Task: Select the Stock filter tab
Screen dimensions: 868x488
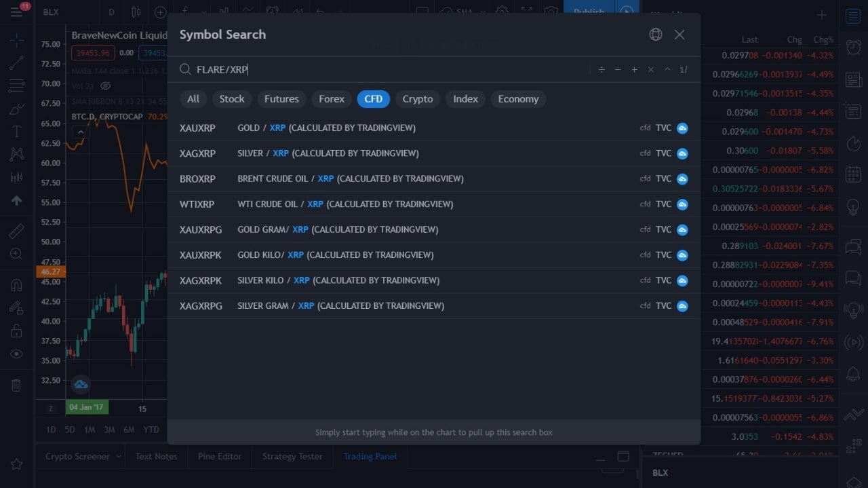Action: click(x=232, y=99)
